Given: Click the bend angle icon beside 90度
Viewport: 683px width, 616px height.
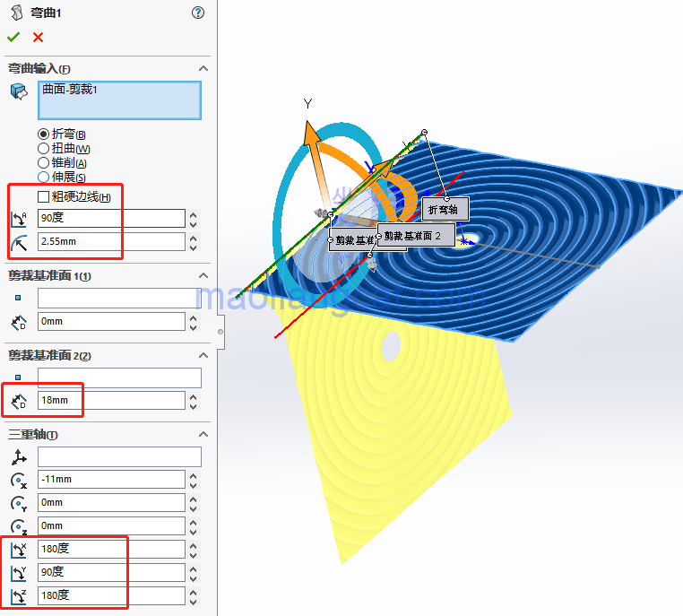Looking at the screenshot, I should point(19,219).
